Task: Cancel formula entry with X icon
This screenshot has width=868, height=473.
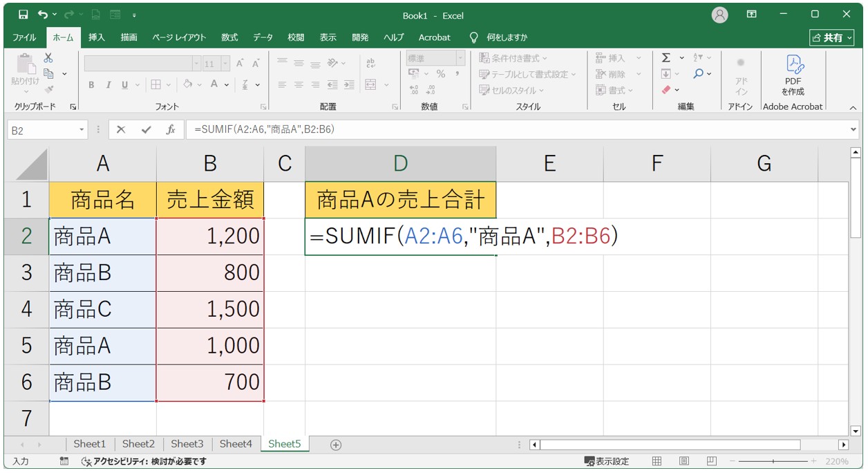Action: click(121, 129)
